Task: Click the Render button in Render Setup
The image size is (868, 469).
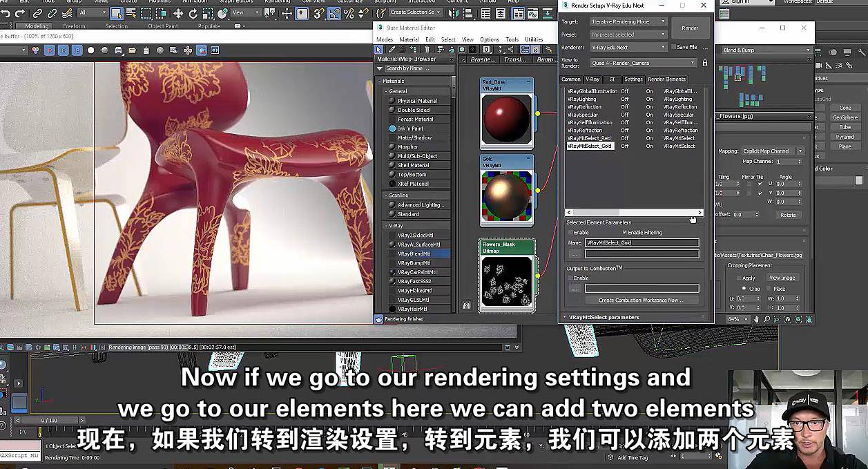Action: [690, 28]
